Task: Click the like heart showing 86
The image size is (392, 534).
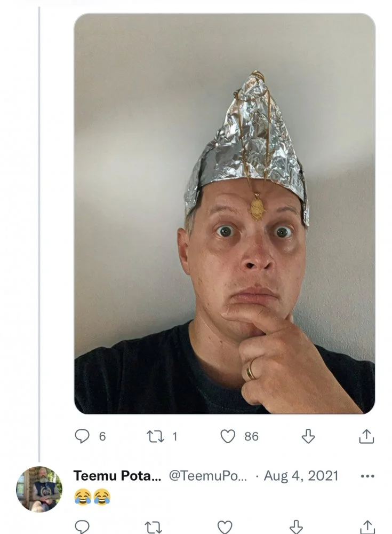Action: click(x=229, y=437)
